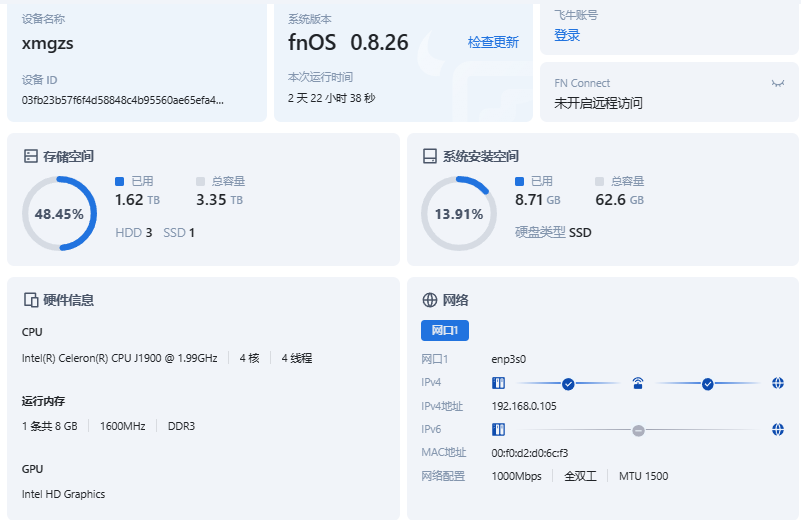Click the DDR3 memory type
The height and width of the screenshot is (520, 801).
(181, 426)
